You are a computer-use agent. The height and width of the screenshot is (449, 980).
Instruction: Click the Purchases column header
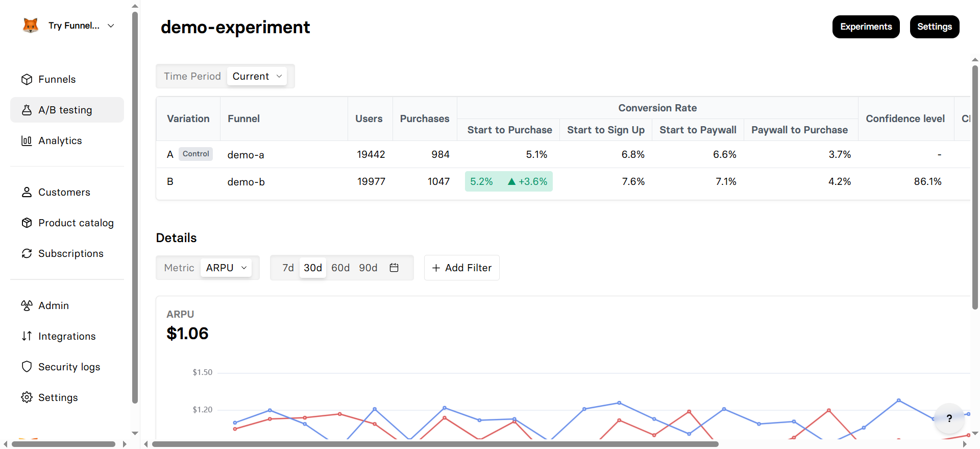[425, 119]
